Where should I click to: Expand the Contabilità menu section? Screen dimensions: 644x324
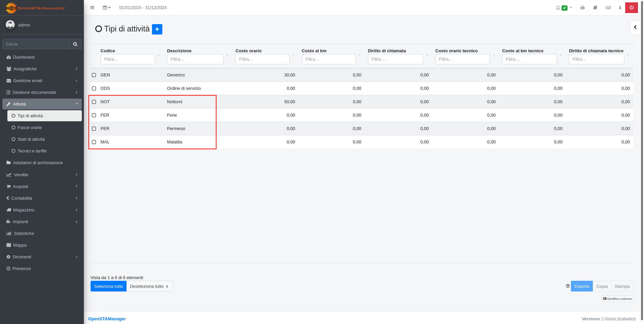(42, 198)
